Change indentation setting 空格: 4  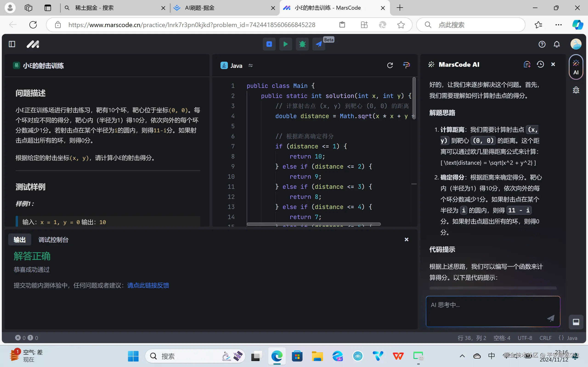502,338
